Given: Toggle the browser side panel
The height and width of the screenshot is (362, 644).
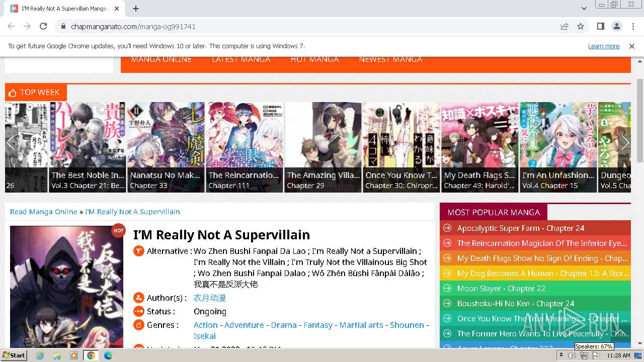Looking at the screenshot, I should [601, 26].
